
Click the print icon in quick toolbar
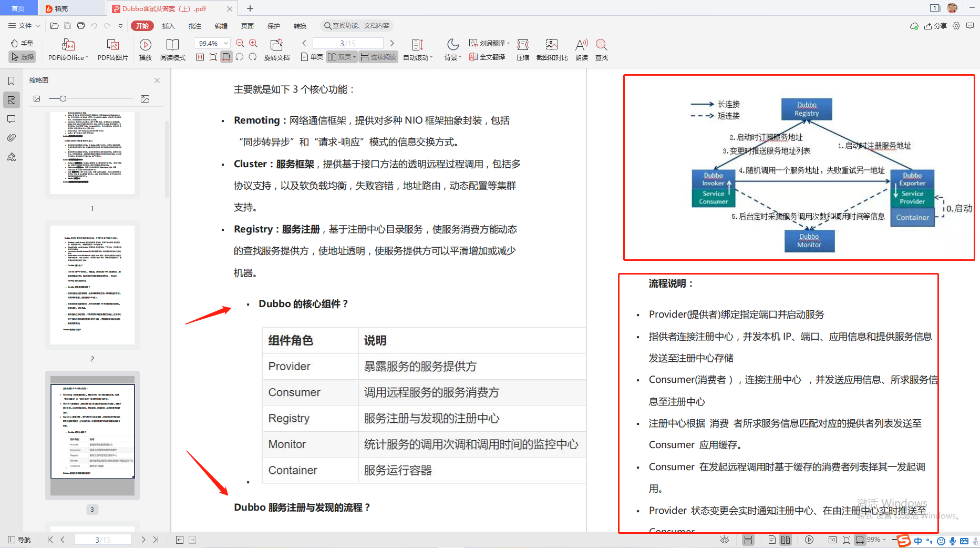point(80,26)
